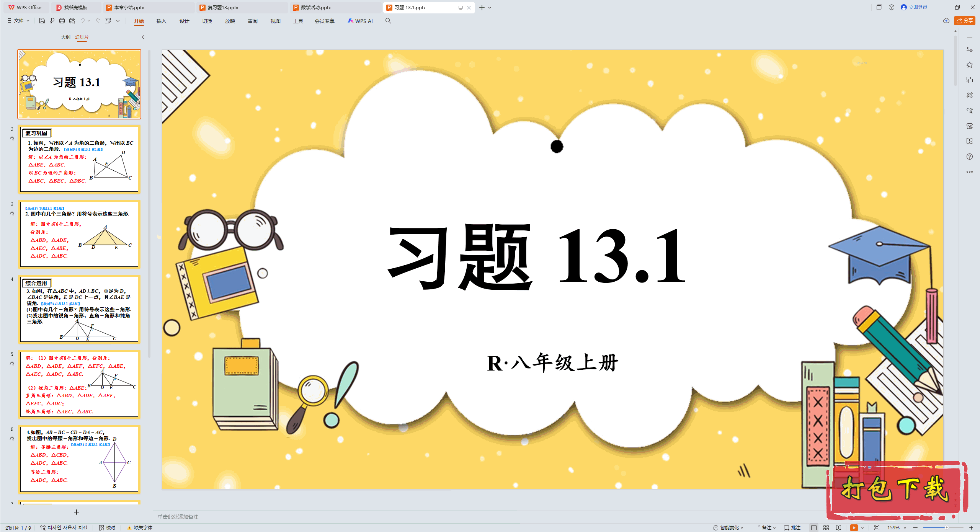Switch to slide sorter grid view
The width and height of the screenshot is (980, 532).
tap(826, 527)
